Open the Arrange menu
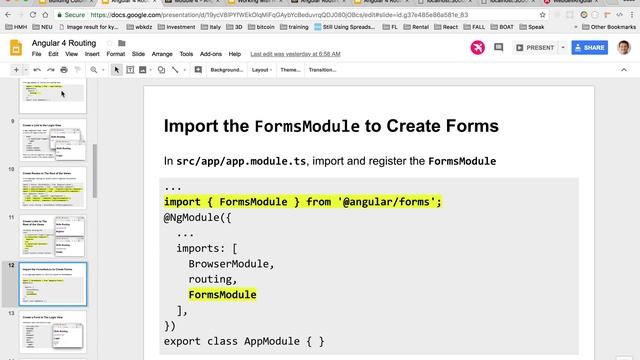This screenshot has width=640, height=360. pos(162,54)
